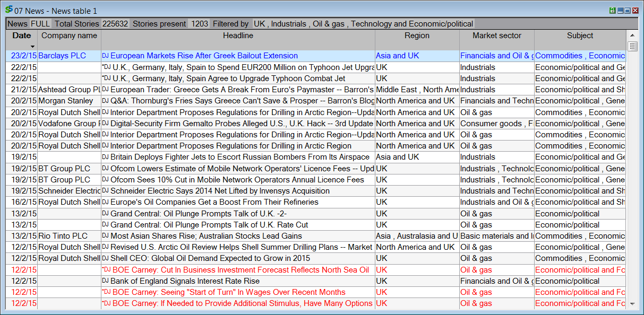The height and width of the screenshot is (315, 644).
Task: Click DJ icon for BOE Carney Additional Stimulus story
Action: pos(105,303)
